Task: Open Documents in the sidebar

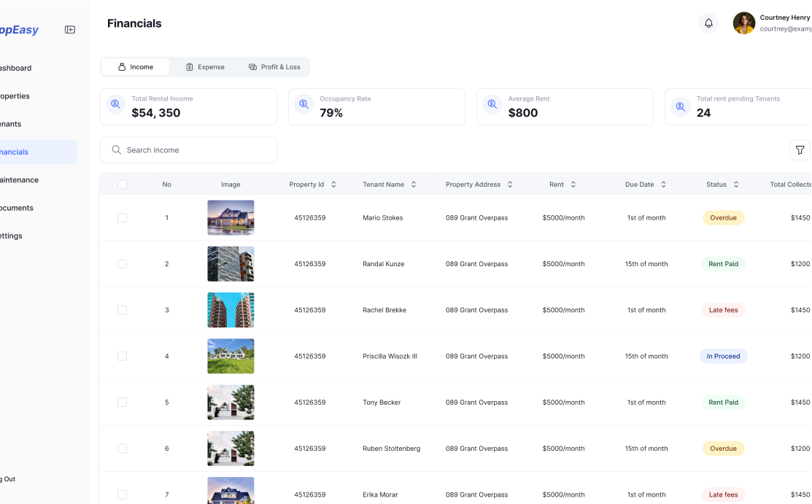Action: click(17, 208)
